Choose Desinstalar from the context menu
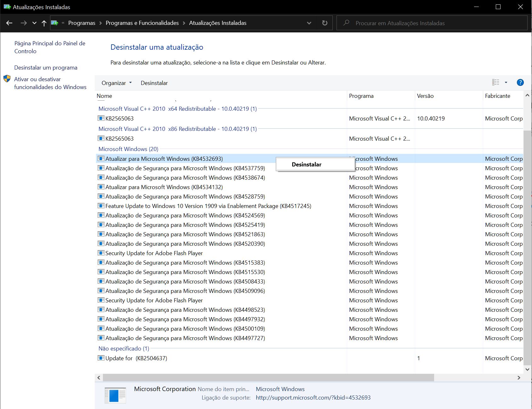The image size is (532, 409). 306,165
